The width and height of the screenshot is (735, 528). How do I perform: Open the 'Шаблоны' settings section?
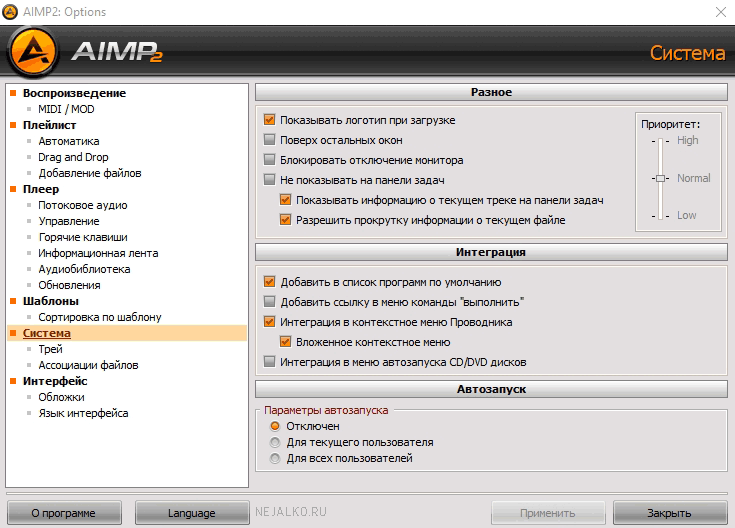(51, 301)
